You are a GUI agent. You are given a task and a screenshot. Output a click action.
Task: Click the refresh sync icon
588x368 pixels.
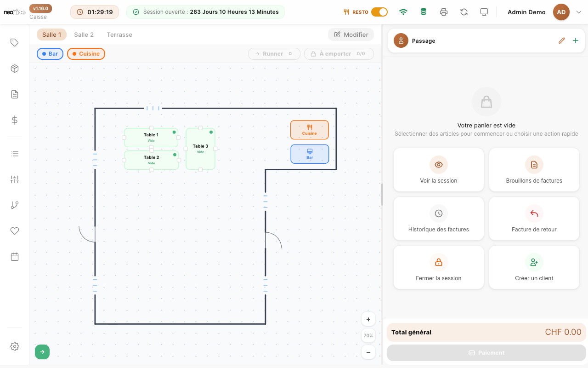coord(464,12)
